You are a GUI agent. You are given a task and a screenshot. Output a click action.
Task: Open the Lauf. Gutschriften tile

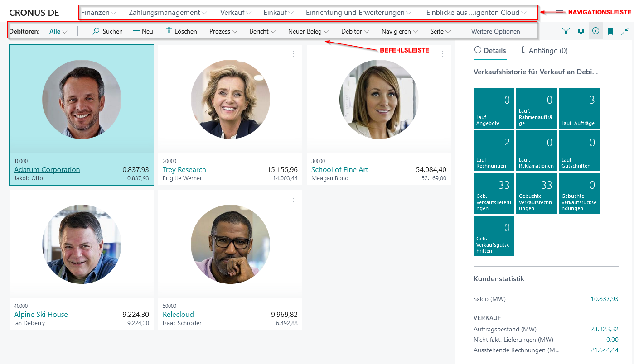(x=579, y=151)
